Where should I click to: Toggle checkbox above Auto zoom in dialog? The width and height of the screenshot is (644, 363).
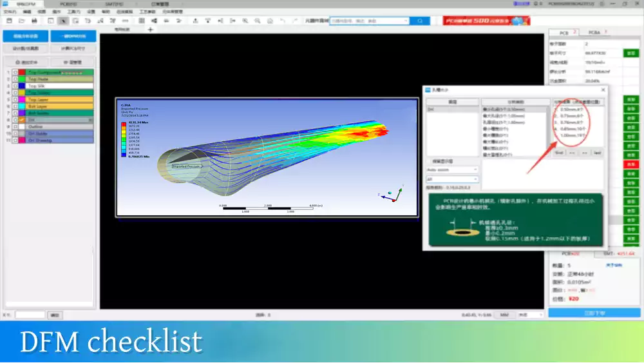429,162
